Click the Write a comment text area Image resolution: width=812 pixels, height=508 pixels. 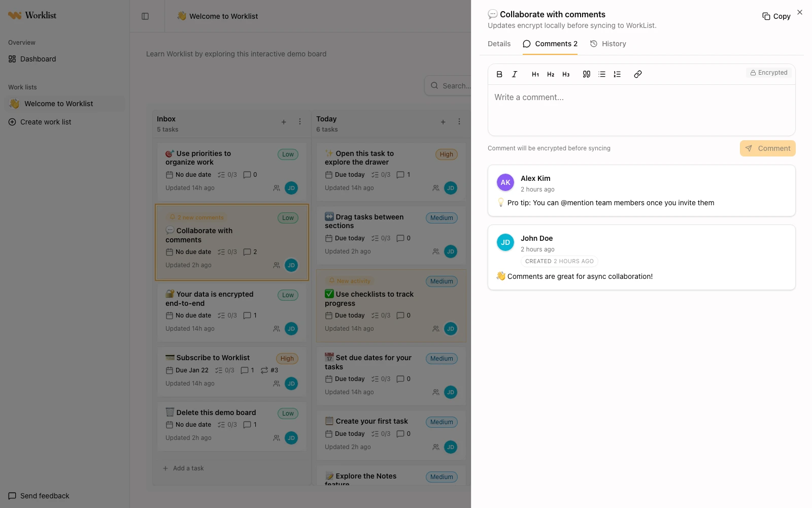click(641, 110)
